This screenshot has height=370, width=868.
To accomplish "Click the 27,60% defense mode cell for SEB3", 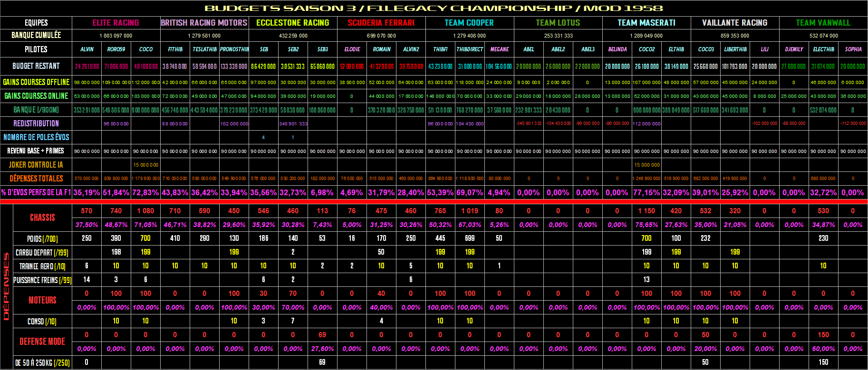I will 322,349.
